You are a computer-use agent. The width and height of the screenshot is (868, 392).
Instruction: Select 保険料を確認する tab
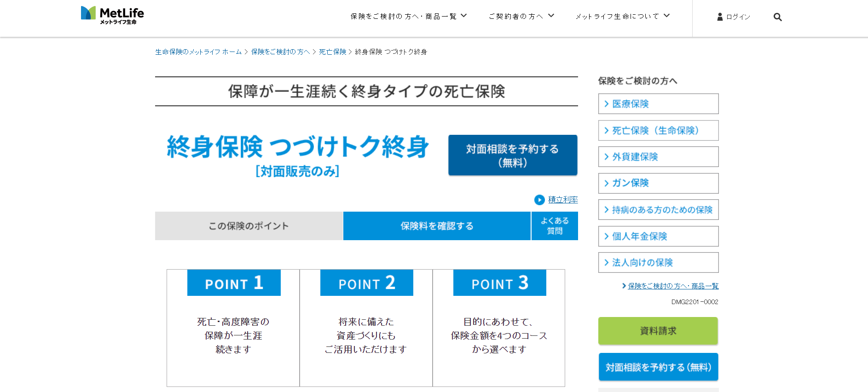click(x=437, y=226)
